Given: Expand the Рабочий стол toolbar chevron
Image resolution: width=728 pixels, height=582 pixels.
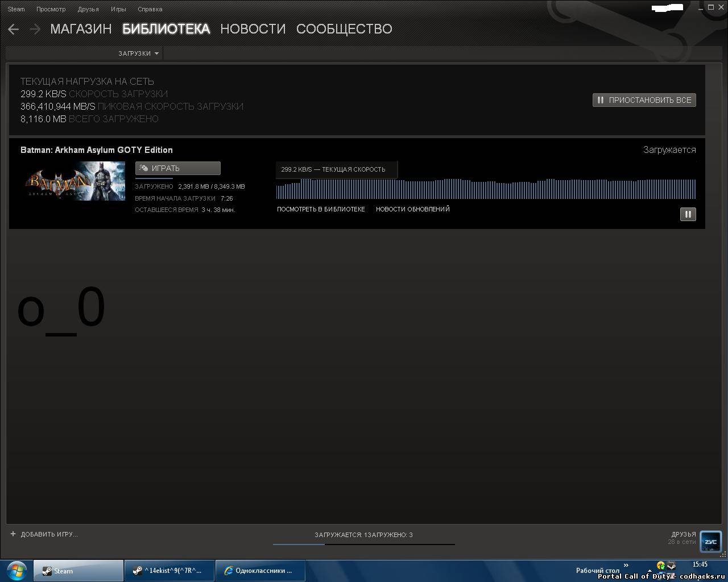Looking at the screenshot, I should click(x=626, y=565).
